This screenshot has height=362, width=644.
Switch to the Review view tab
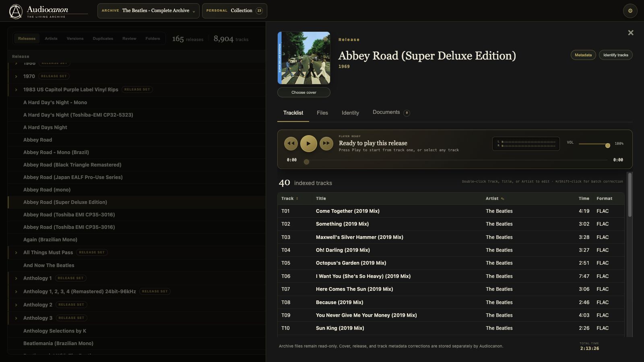tap(129, 39)
